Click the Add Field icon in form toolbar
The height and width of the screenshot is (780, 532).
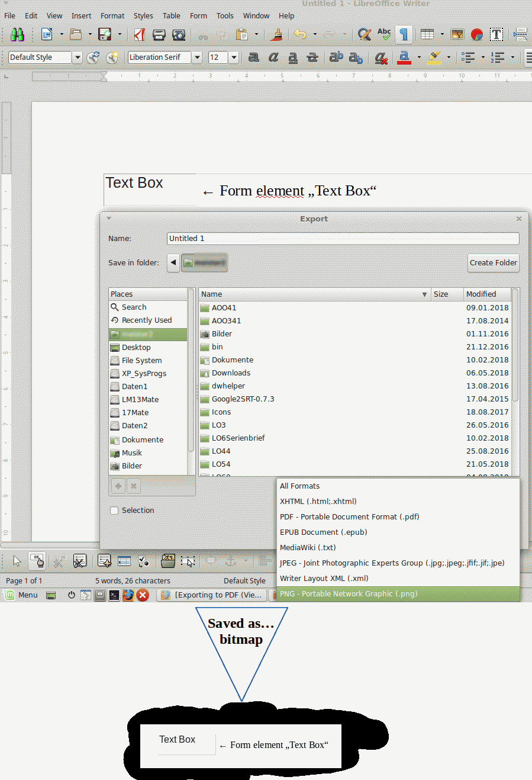(124, 560)
